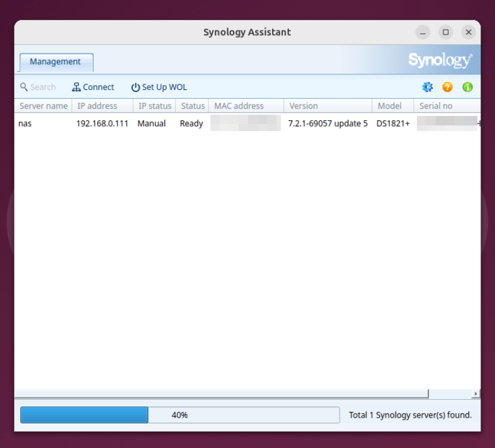
Task: Click the IP status column header
Action: (154, 106)
